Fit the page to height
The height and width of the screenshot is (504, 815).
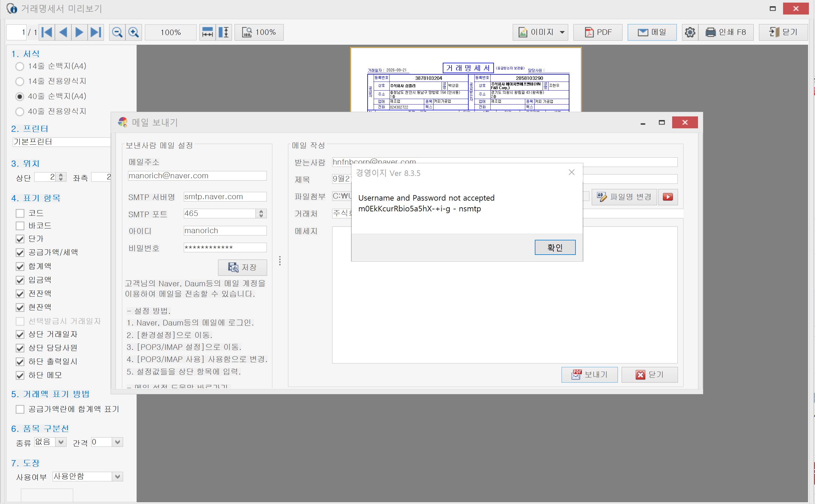224,32
